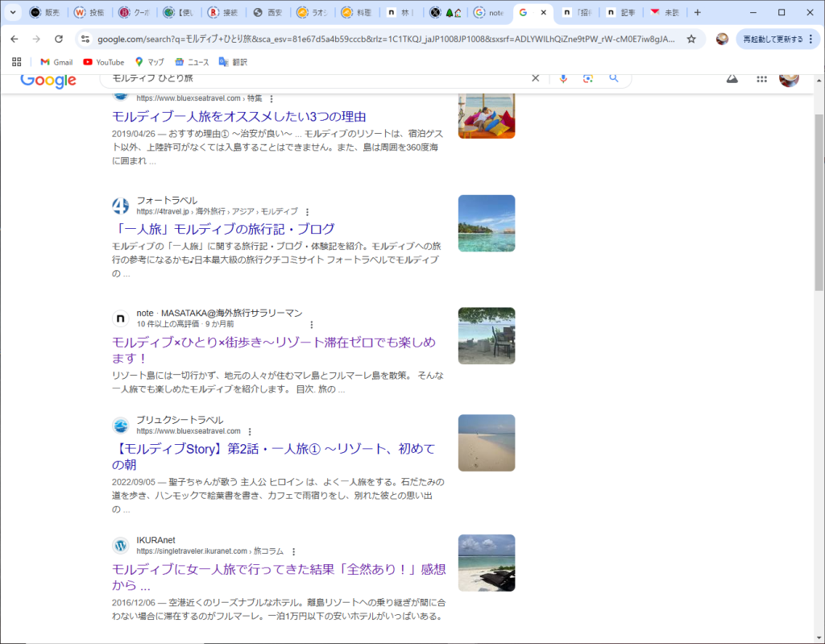Viewport: 825px width, 644px height.
Task: Click the page vertical scrollbar thumb
Action: pyautogui.click(x=819, y=202)
